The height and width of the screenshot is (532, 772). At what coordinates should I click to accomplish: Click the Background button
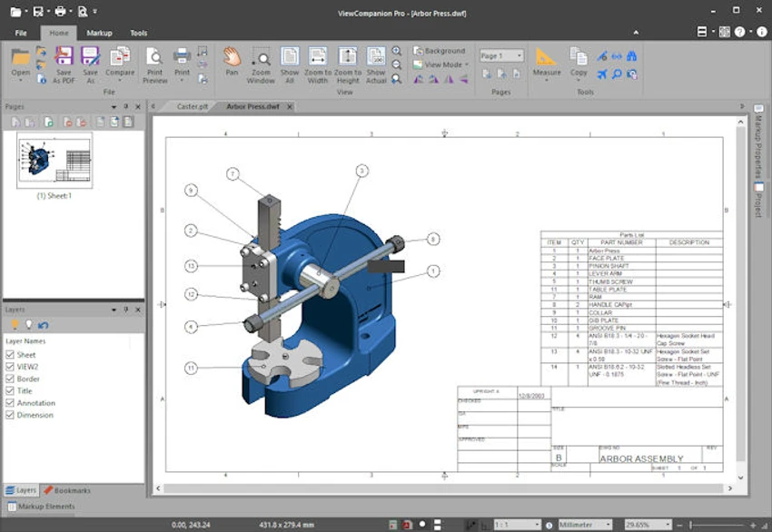coord(440,51)
